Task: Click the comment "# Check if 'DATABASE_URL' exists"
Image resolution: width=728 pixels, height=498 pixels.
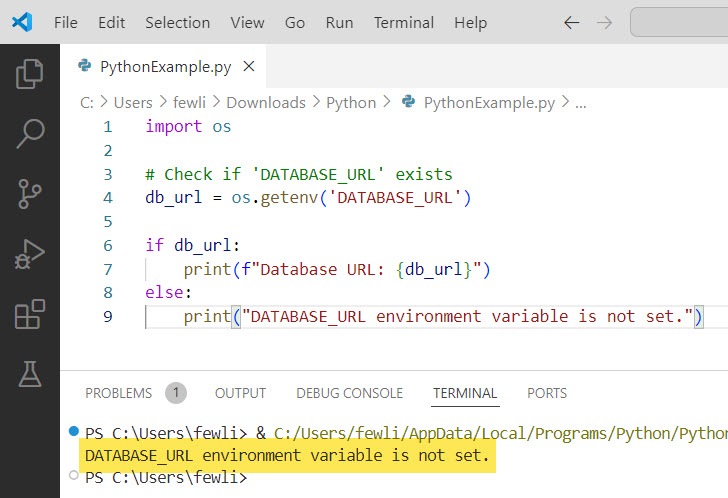Action: pyautogui.click(x=299, y=175)
